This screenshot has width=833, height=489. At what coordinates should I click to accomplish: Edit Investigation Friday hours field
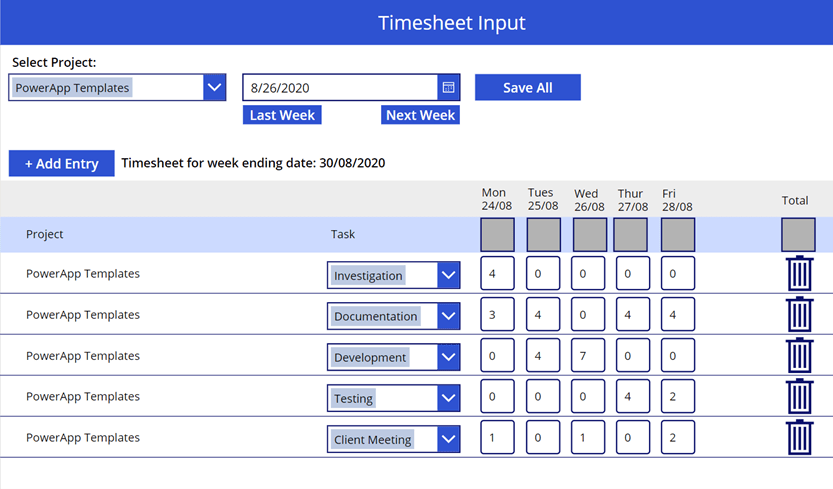tap(678, 273)
